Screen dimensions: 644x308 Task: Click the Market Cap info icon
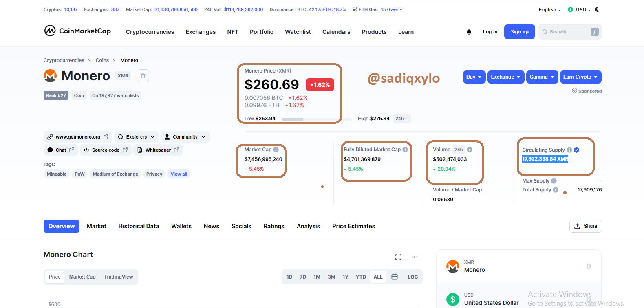(276, 150)
